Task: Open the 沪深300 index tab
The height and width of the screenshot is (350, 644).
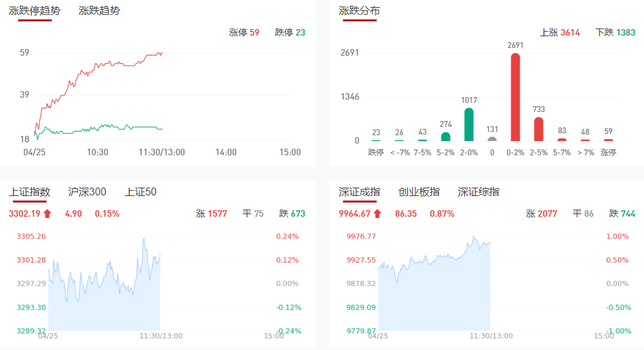Action: 87,191
